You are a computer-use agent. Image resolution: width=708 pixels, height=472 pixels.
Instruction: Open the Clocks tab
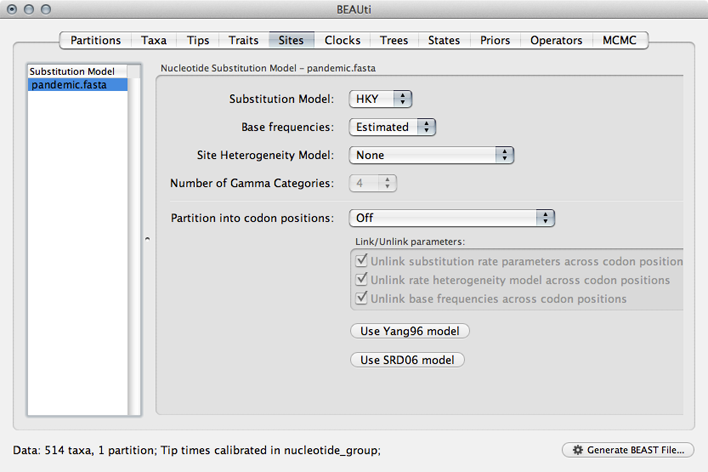point(343,40)
